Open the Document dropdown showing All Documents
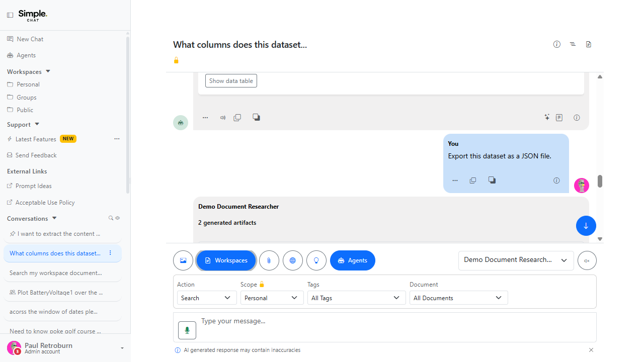The width and height of the screenshot is (644, 362). pyautogui.click(x=458, y=298)
